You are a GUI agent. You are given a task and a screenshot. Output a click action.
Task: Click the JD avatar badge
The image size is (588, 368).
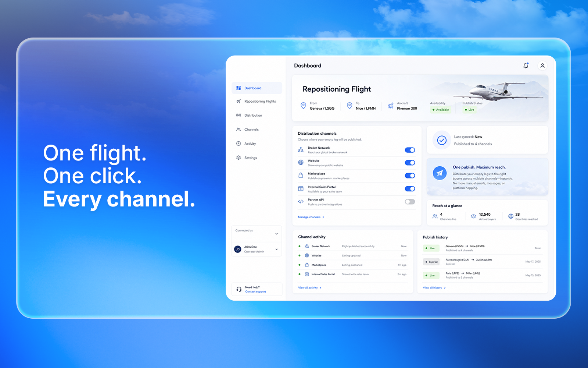point(238,249)
